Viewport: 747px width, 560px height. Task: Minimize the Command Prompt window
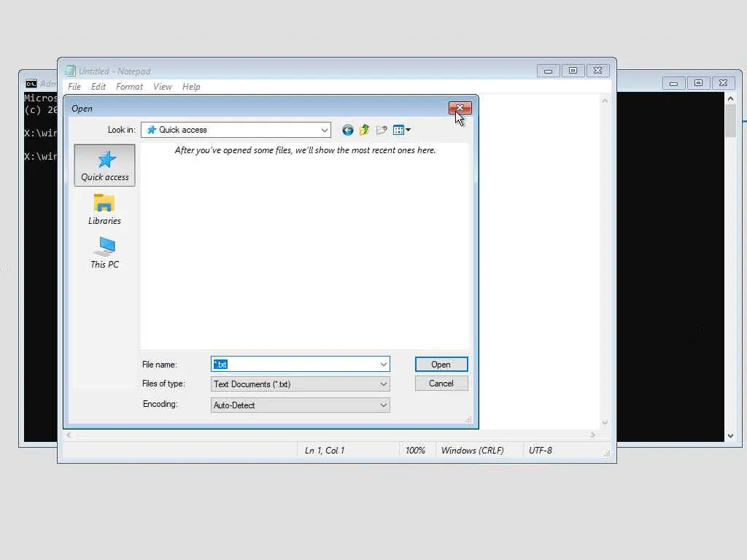(673, 83)
